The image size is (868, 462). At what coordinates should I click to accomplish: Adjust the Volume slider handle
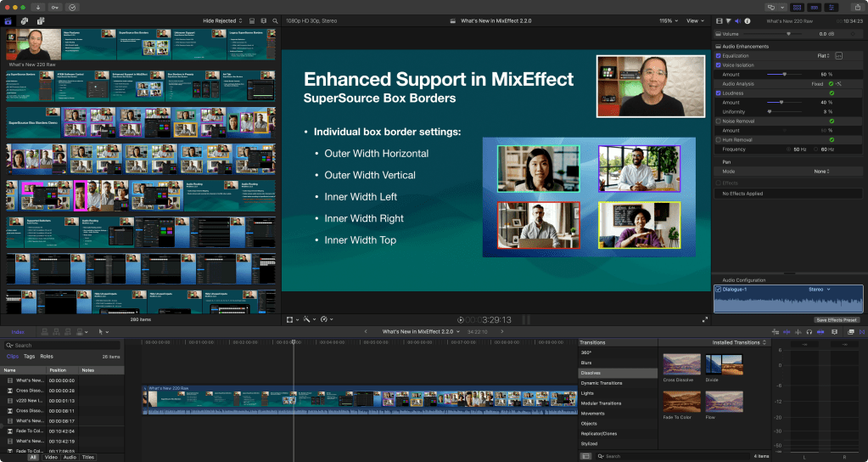pyautogui.click(x=788, y=34)
